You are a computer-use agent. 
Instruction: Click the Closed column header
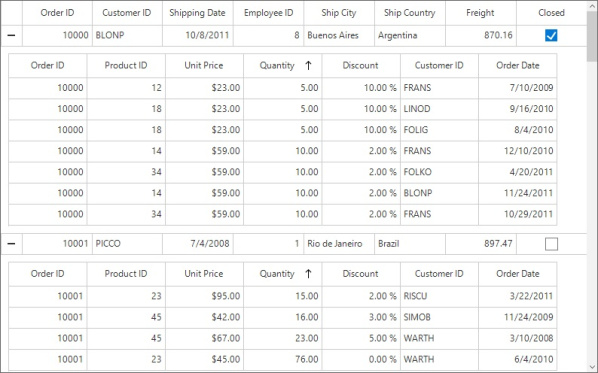tap(551, 13)
